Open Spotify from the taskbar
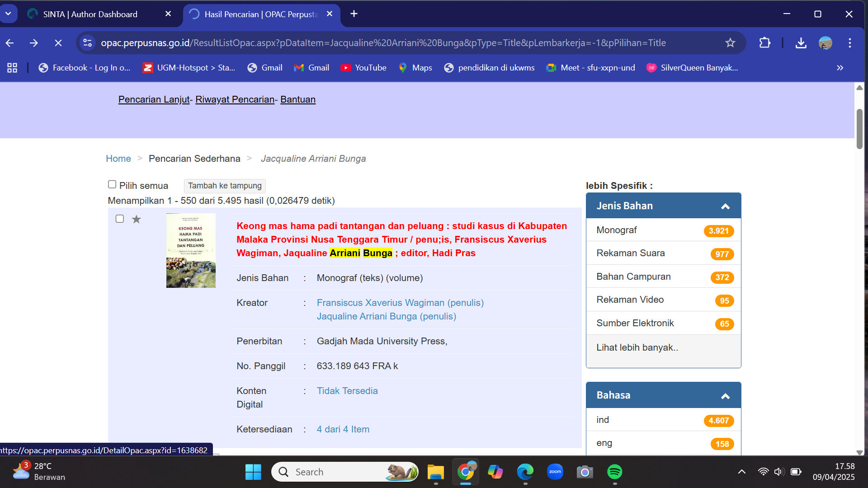Image resolution: width=868 pixels, height=488 pixels. click(614, 472)
